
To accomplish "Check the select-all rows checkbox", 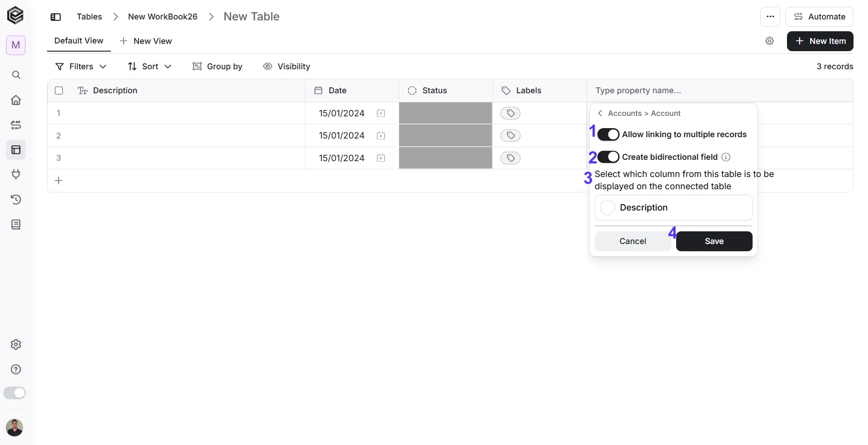I will point(59,91).
